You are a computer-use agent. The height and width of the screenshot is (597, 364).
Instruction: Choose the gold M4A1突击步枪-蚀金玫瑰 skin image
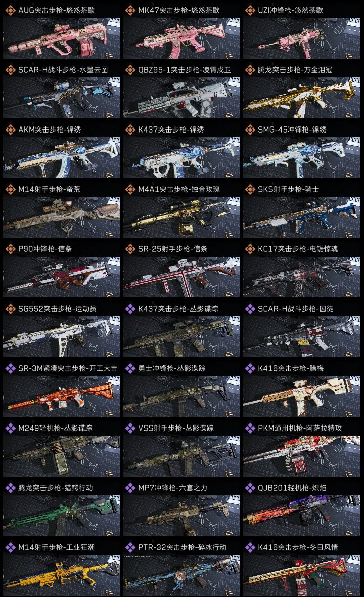click(x=181, y=218)
